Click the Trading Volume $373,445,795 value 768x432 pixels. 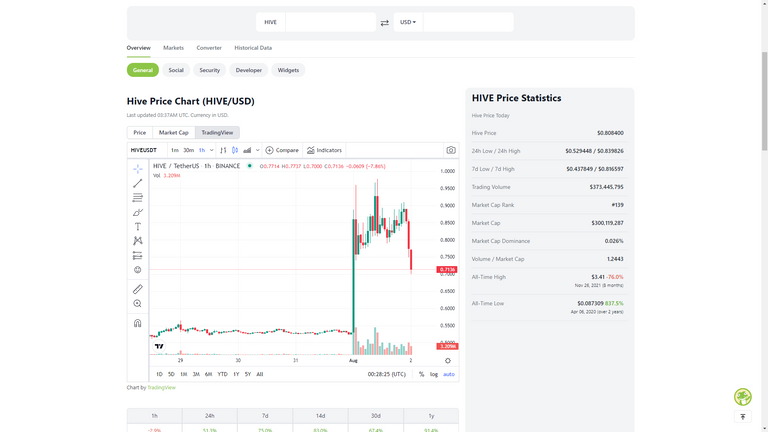[x=607, y=187]
